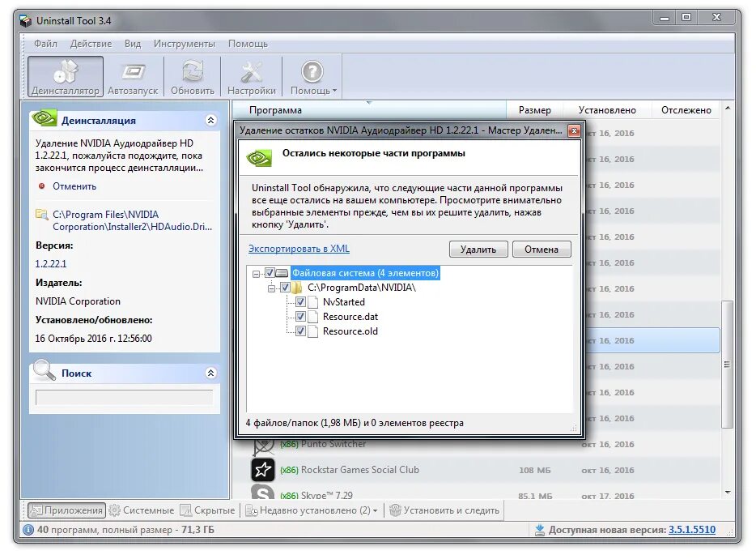Click the magnifier icon in Поиск panel

click(x=44, y=371)
